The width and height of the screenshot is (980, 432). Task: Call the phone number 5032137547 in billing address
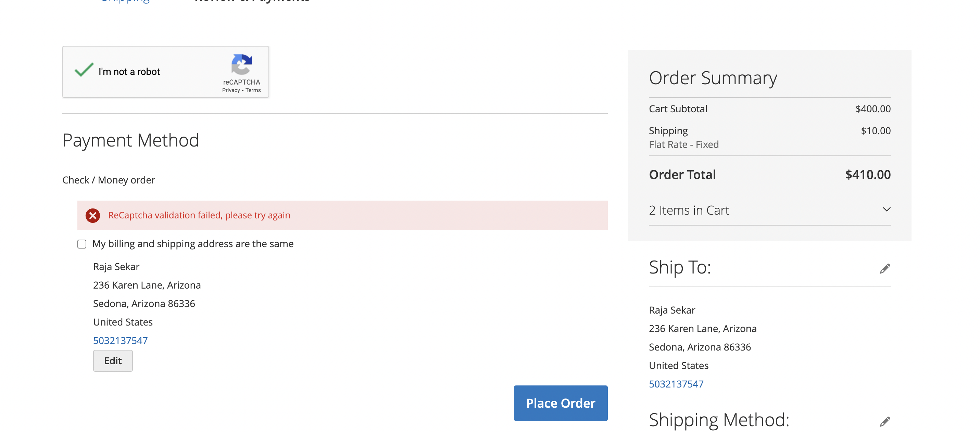[120, 340]
